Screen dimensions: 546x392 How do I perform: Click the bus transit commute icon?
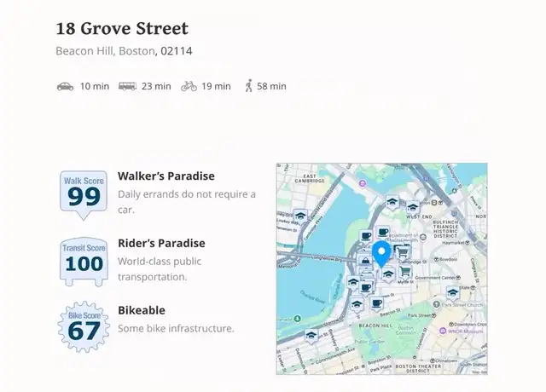[x=127, y=86]
